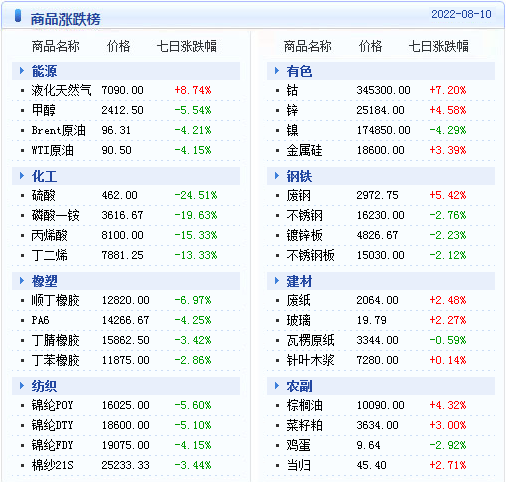Select the 硫酸 commodity
Screen dimensions: 506x482
click(x=44, y=195)
